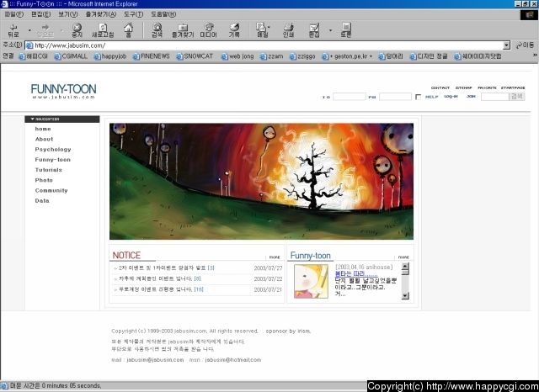539x392 pixels.
Task: Open the 도구(T) menu
Action: pyautogui.click(x=133, y=14)
